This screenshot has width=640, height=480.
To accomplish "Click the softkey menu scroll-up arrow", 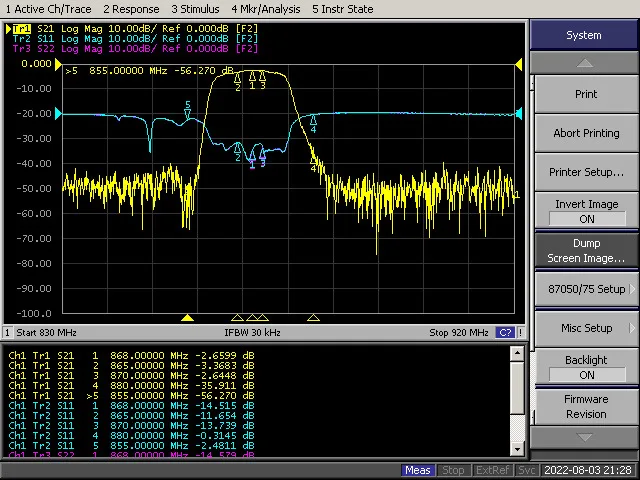I will pos(583,62).
